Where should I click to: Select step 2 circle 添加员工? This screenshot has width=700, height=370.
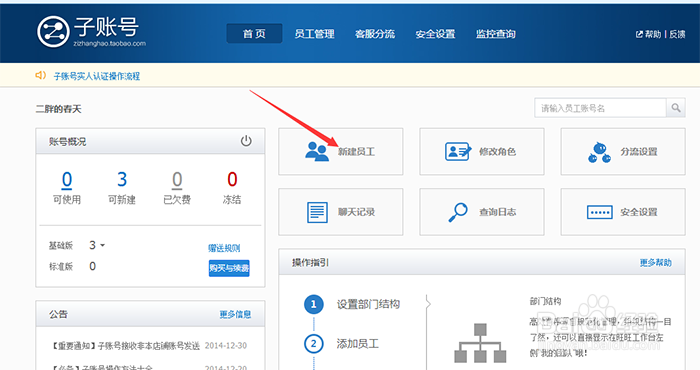click(x=313, y=344)
